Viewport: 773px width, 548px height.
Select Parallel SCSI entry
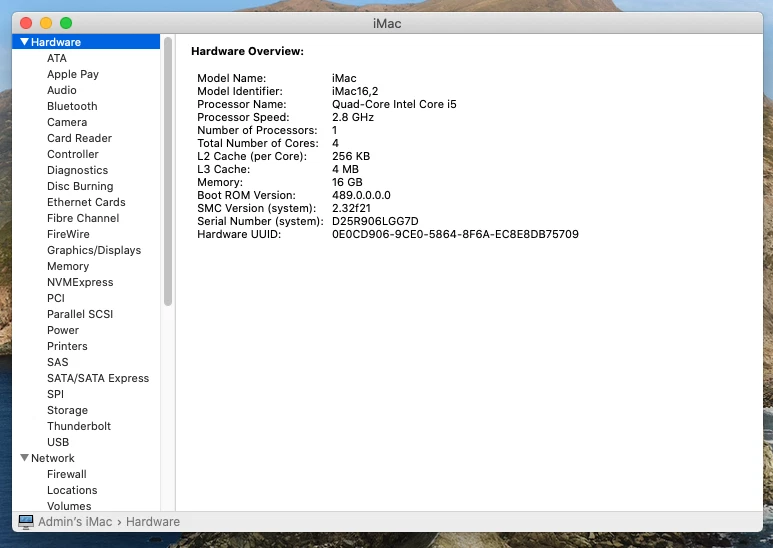[x=80, y=314]
